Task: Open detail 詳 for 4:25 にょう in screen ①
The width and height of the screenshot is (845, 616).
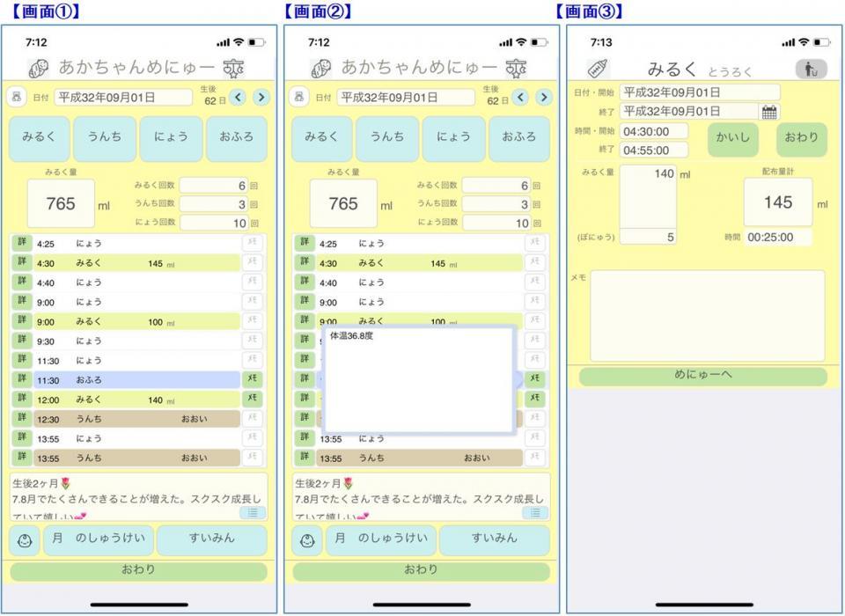Action: click(22, 243)
